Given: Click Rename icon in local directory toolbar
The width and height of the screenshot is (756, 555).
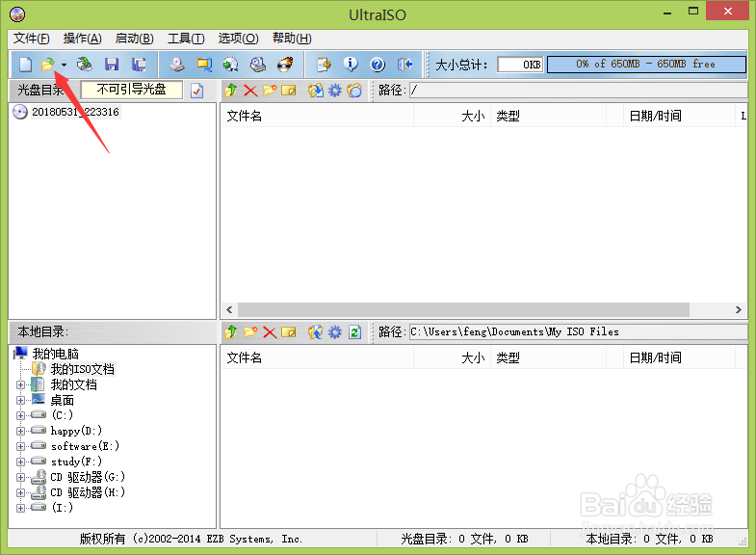Looking at the screenshot, I should coord(289,332).
